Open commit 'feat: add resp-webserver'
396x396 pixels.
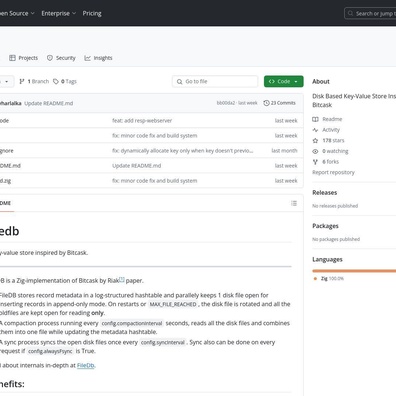coord(142,121)
